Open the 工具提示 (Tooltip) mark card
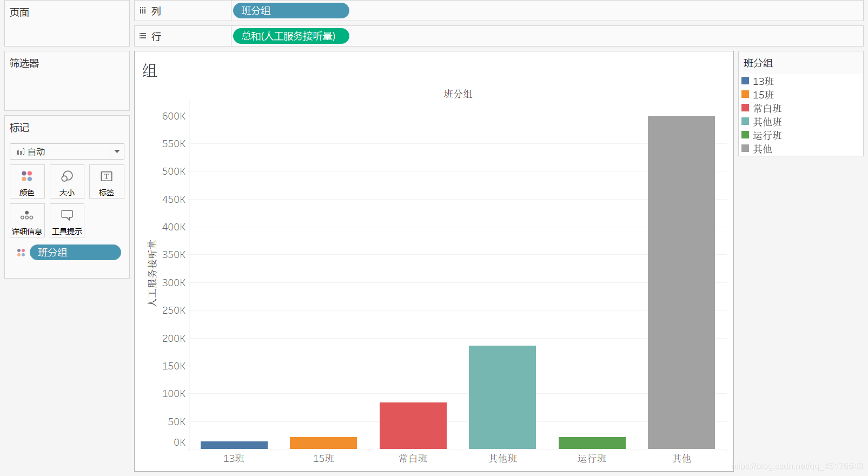The width and height of the screenshot is (868, 476). [x=67, y=221]
